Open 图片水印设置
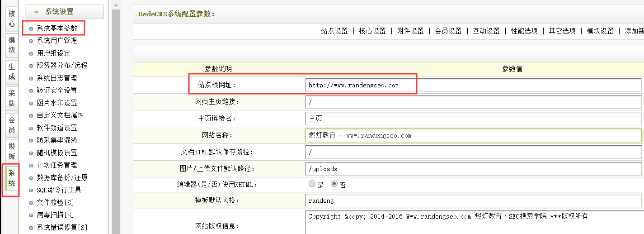Viewport: 644px width, 234px height. 57,103
